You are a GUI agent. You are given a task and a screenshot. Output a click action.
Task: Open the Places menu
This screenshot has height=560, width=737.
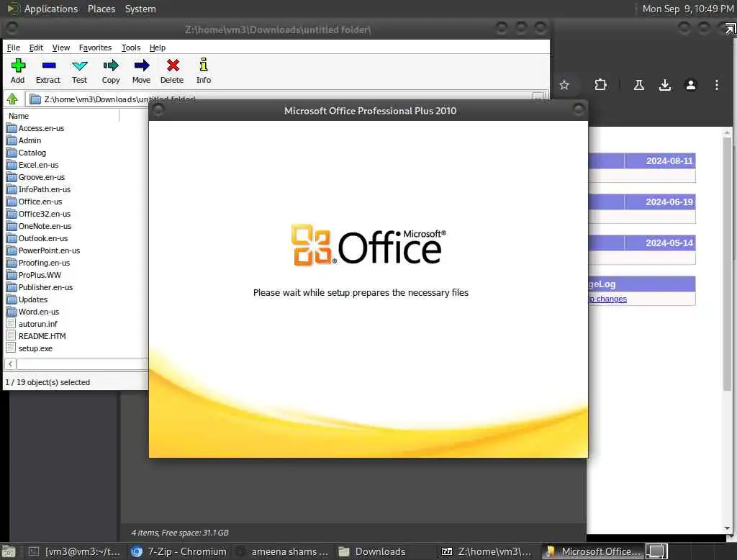tap(101, 9)
